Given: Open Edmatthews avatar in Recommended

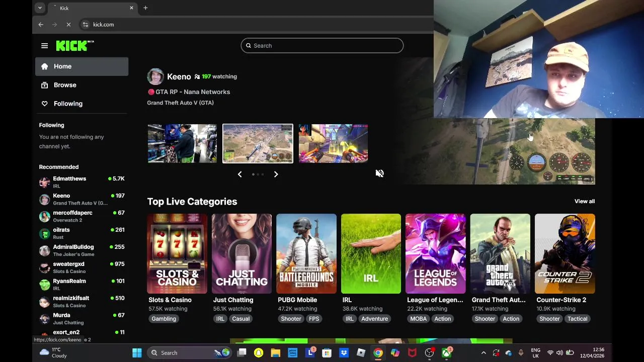Looking at the screenshot, I should [45, 182].
